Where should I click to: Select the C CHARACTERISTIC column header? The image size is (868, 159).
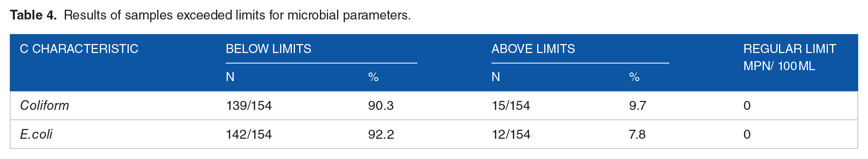[x=79, y=49]
